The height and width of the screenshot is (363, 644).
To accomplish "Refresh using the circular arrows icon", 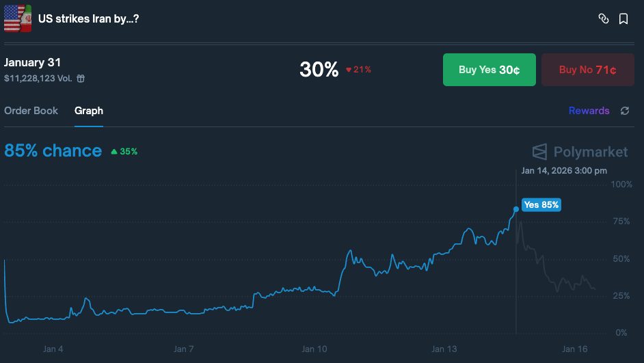I will click(625, 111).
